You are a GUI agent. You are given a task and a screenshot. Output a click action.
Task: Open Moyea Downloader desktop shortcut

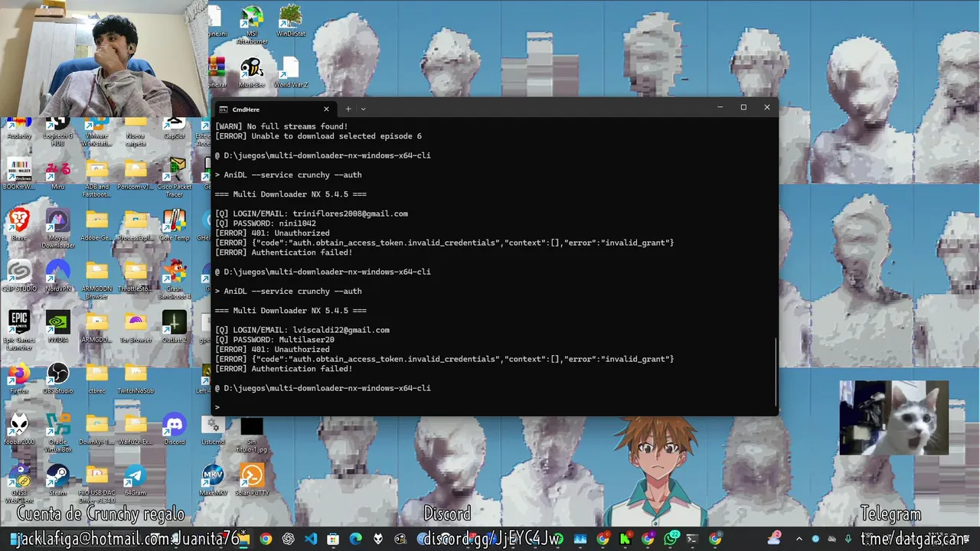(x=58, y=229)
